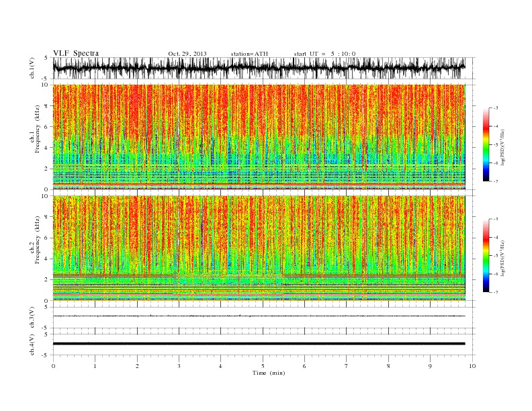The width and height of the screenshot is (532, 411).
Task: Click the color scale bar beside ch.2 spectrogram
Action: (486, 256)
